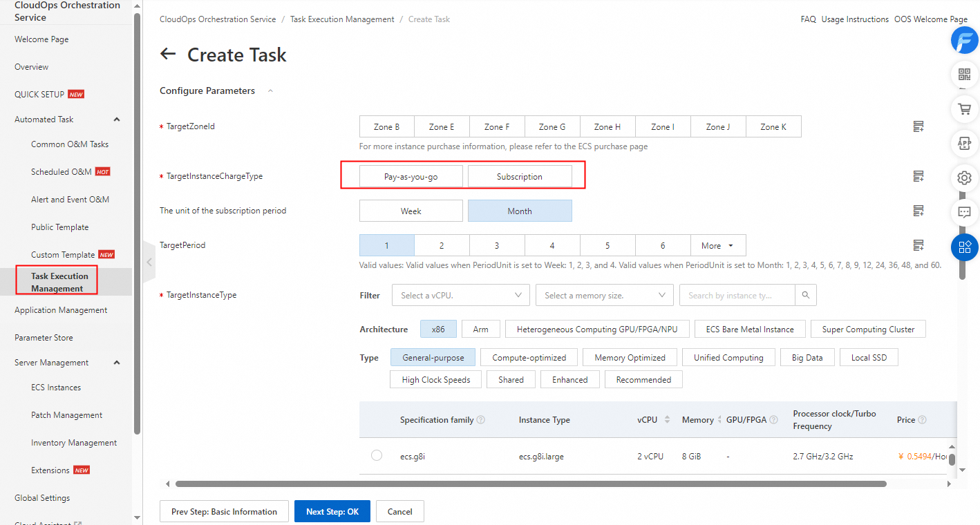This screenshot has width=980, height=525.
Task: Open the More dropdown in TargetPeriod
Action: coord(718,245)
